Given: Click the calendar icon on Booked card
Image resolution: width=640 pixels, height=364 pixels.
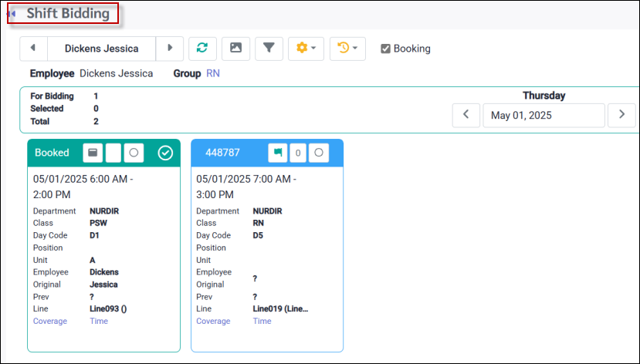Looking at the screenshot, I should [93, 153].
